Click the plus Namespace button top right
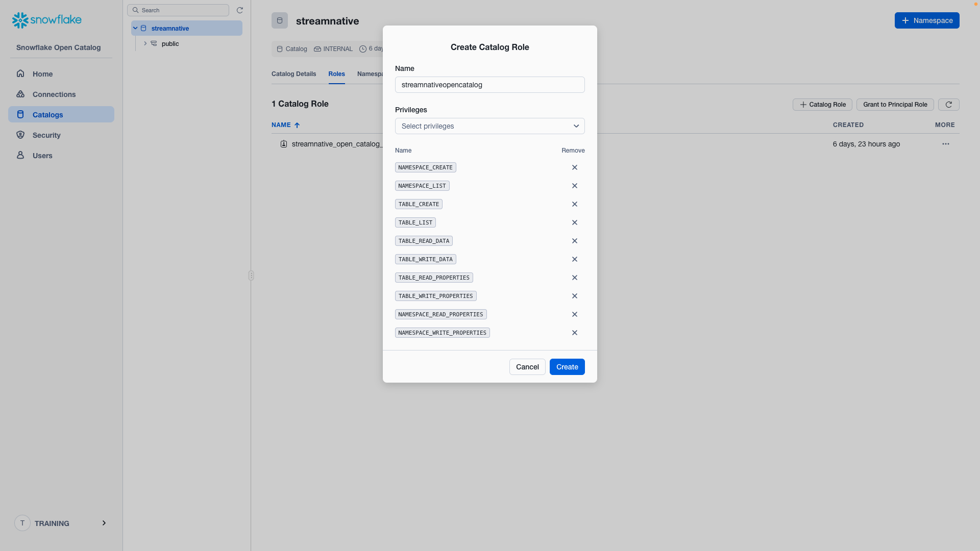Image resolution: width=980 pixels, height=551 pixels. [927, 20]
